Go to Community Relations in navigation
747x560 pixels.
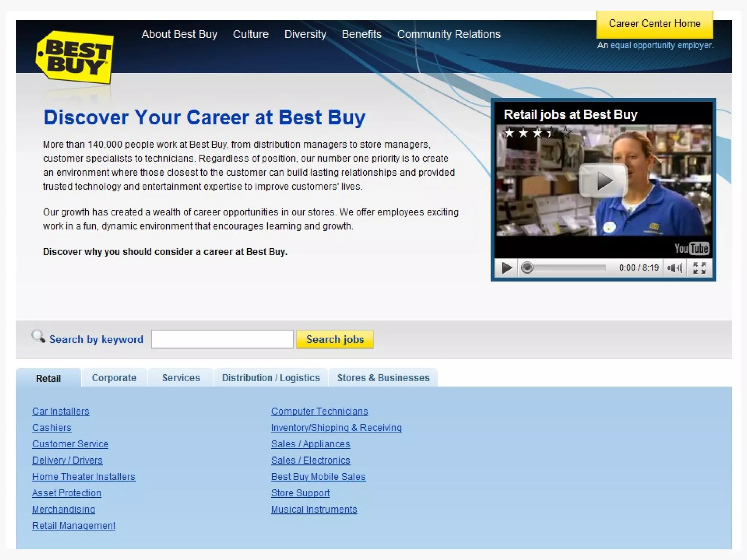click(449, 34)
